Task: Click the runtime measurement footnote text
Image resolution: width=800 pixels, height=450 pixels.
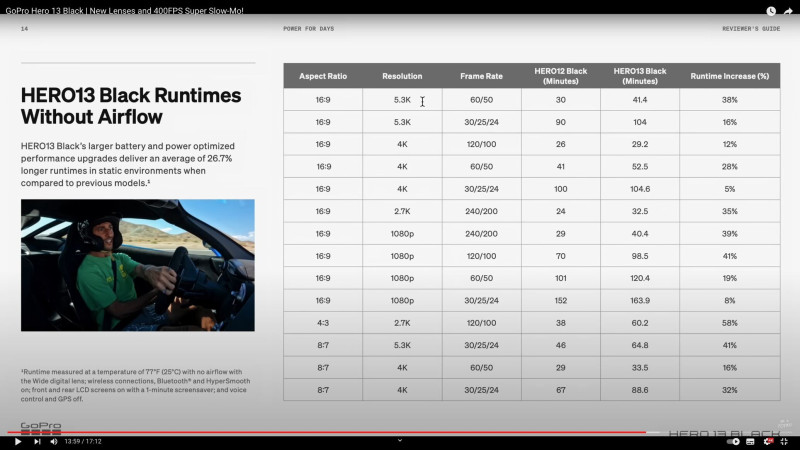Action: point(136,385)
